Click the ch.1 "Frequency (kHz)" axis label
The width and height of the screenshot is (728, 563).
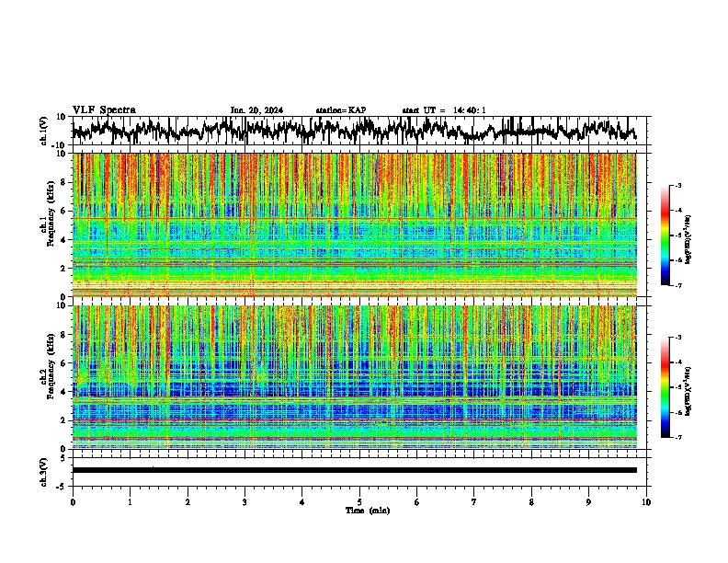tap(51, 214)
